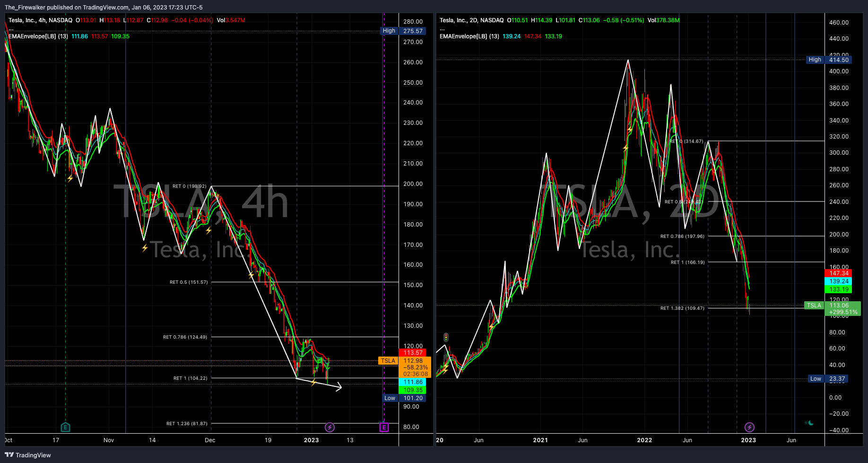Expand the collapsed legend dots in 4h chart

pos(11,29)
